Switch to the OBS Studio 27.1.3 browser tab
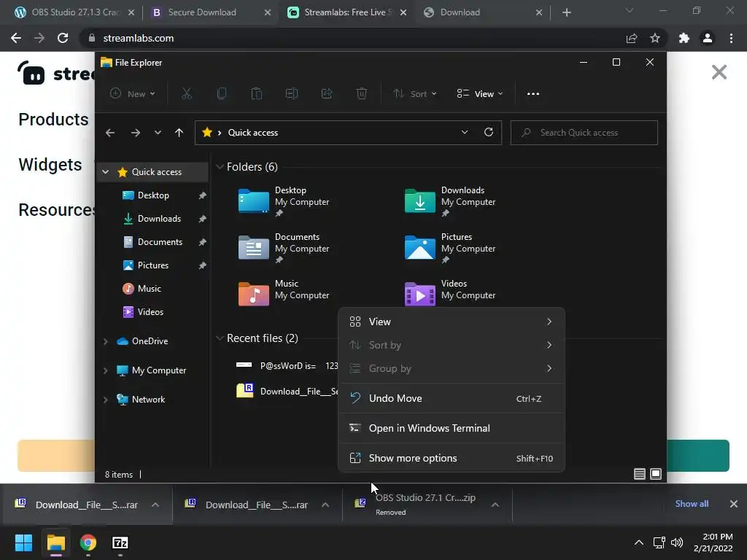The image size is (747, 560). pos(74,12)
